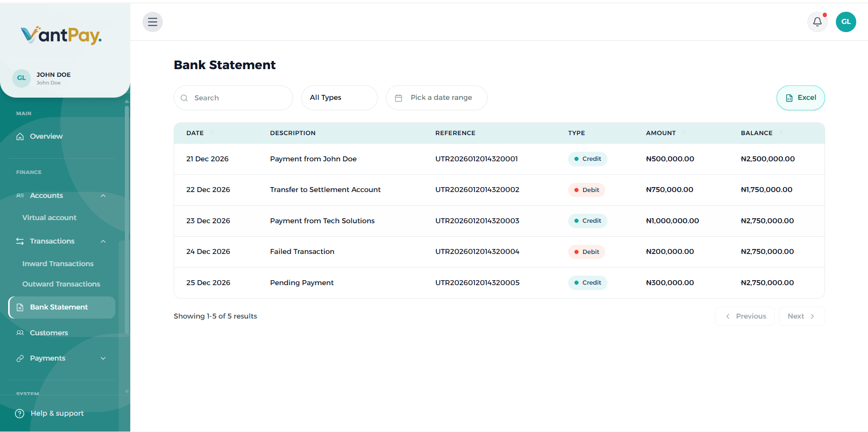The image size is (868, 432).
Task: Click the Help & support question icon
Action: pos(19,413)
